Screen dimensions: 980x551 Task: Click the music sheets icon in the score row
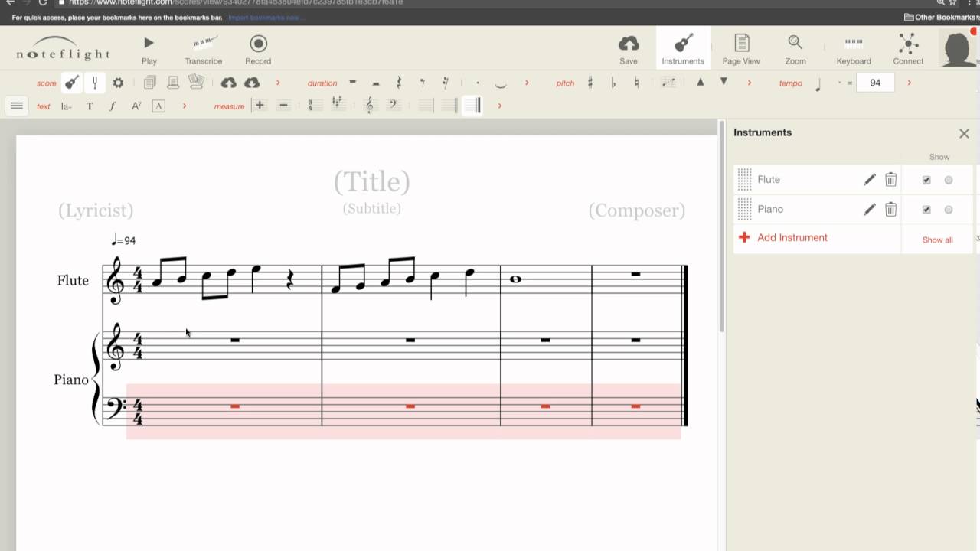(197, 82)
